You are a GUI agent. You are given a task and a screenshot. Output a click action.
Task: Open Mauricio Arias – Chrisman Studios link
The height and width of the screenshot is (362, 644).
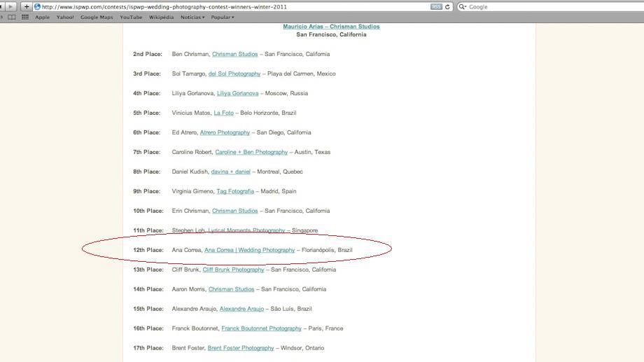click(331, 27)
